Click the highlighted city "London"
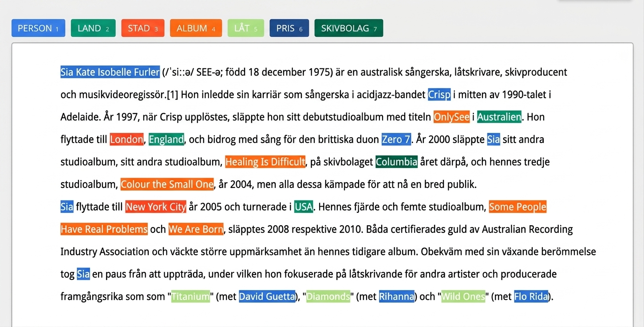The width and height of the screenshot is (644, 327). 127,140
